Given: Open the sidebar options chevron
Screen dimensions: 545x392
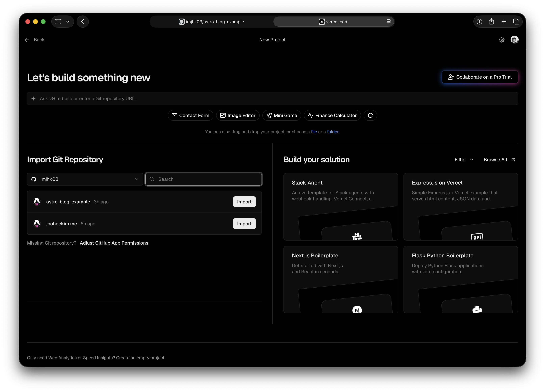Looking at the screenshot, I should [68, 22].
